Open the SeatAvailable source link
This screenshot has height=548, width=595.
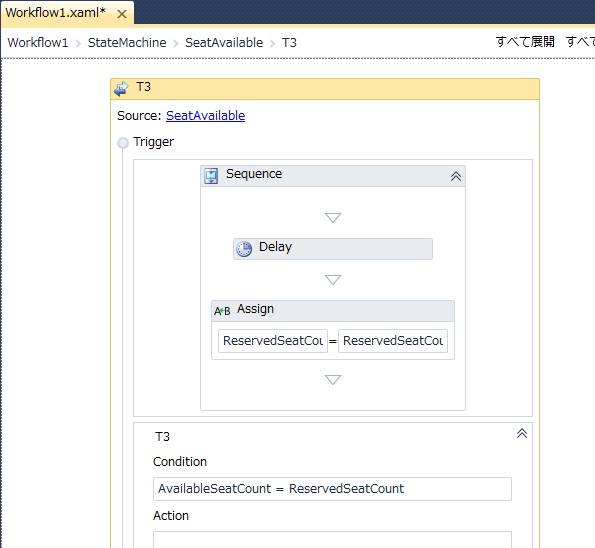coord(205,116)
